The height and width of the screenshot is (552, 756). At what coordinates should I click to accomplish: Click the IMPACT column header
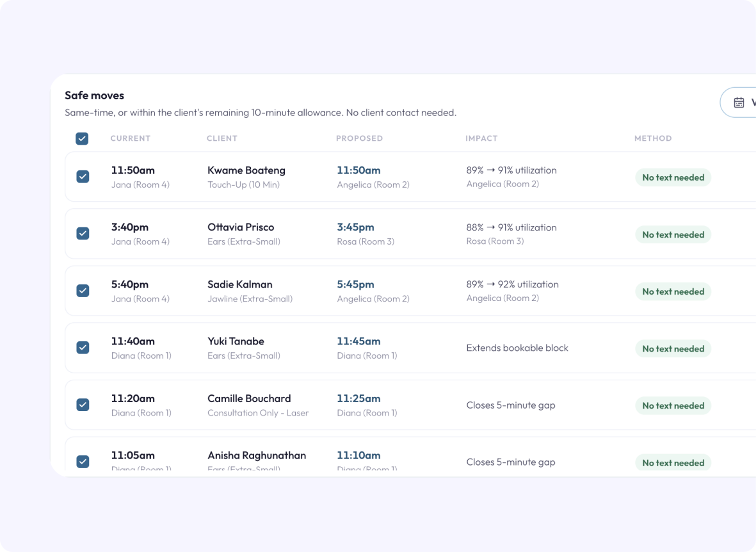click(481, 138)
